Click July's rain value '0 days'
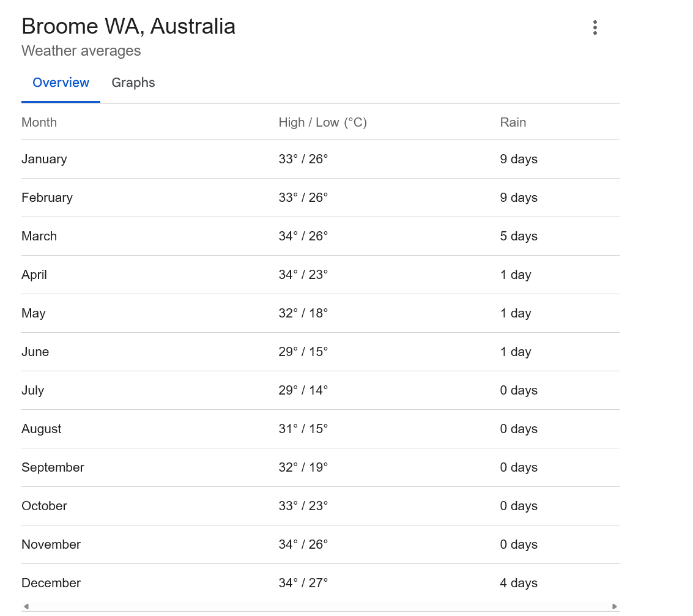The width and height of the screenshot is (693, 616). (x=519, y=390)
